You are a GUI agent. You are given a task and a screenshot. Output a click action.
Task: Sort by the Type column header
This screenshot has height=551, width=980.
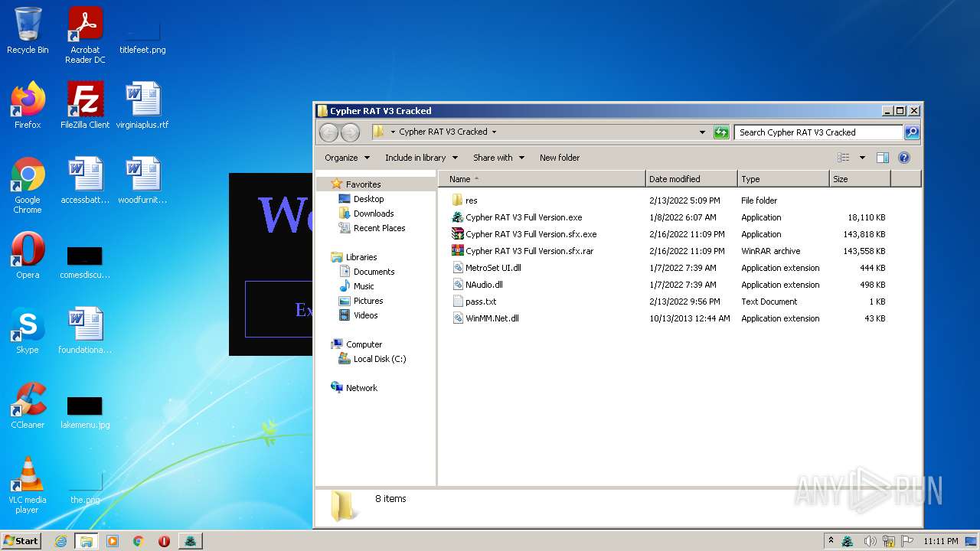783,179
